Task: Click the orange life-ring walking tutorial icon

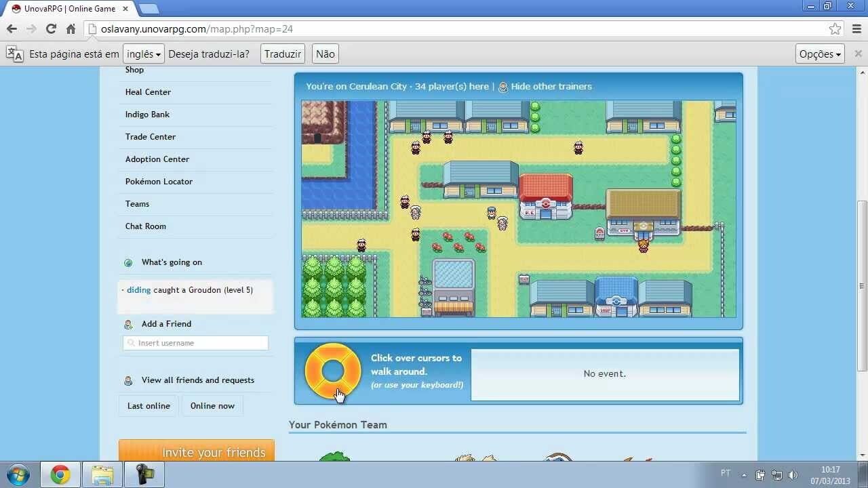Action: [x=333, y=371]
